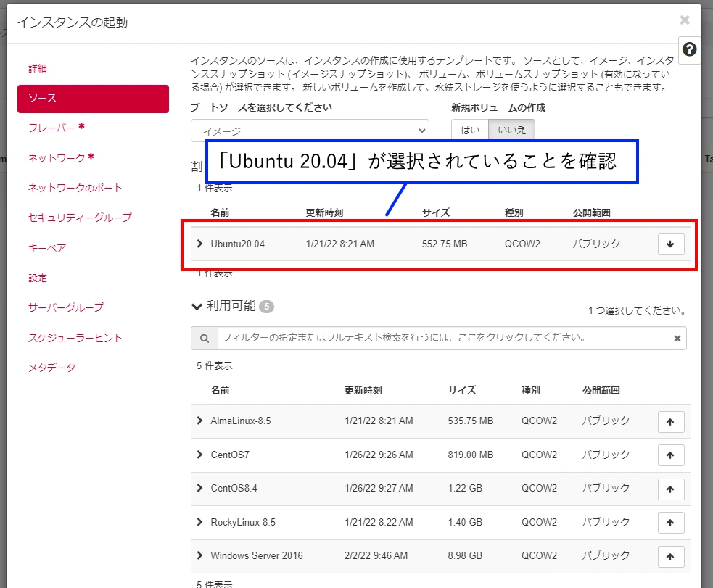Remove Ubuntu20.04 with the down arrow button
The width and height of the screenshot is (713, 588).
pyautogui.click(x=670, y=244)
